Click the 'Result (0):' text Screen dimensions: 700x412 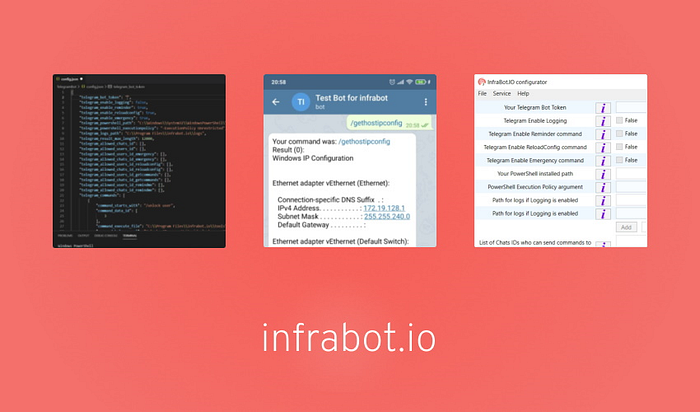288,150
